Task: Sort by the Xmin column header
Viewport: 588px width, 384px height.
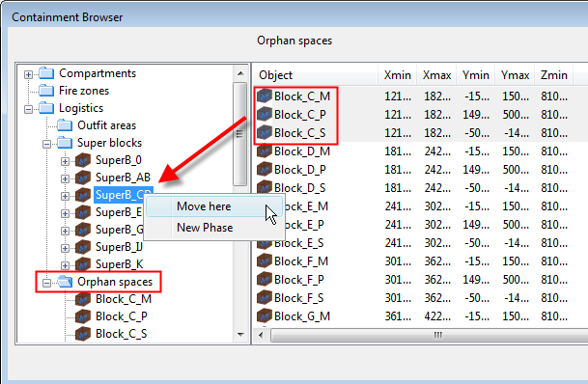Action: click(398, 75)
